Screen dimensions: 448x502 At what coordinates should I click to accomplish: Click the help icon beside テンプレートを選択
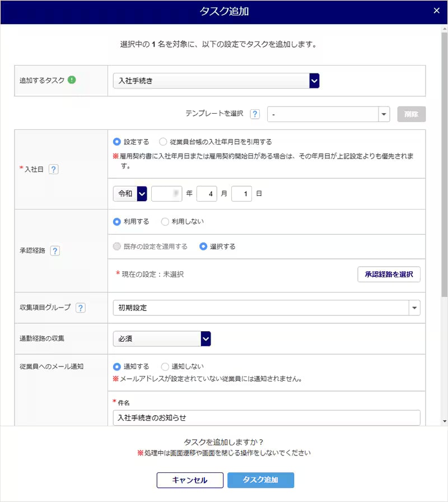pyautogui.click(x=255, y=114)
